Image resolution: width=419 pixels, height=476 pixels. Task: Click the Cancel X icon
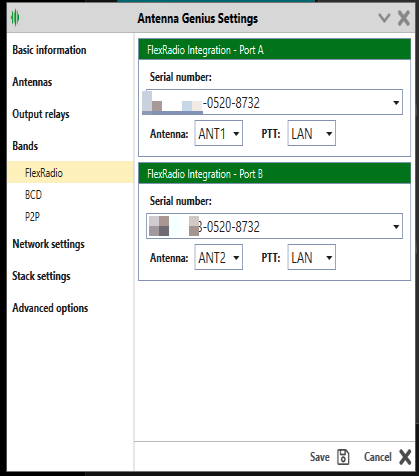[x=405, y=457]
